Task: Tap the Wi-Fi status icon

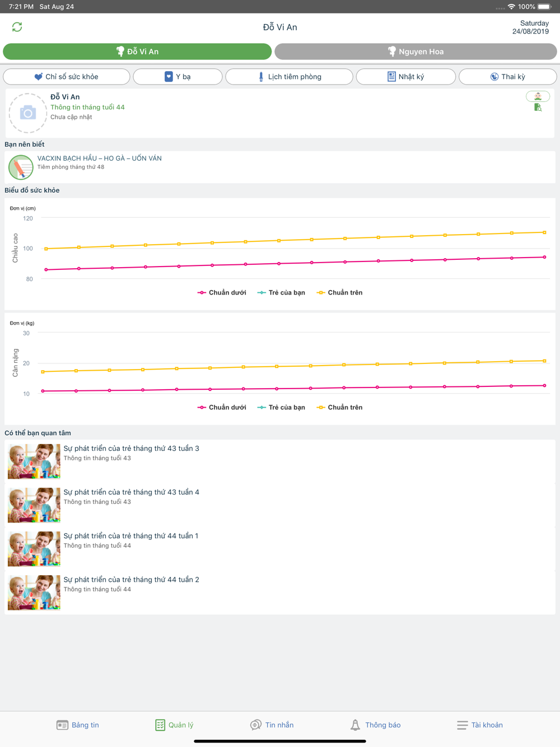Action: pos(511,7)
